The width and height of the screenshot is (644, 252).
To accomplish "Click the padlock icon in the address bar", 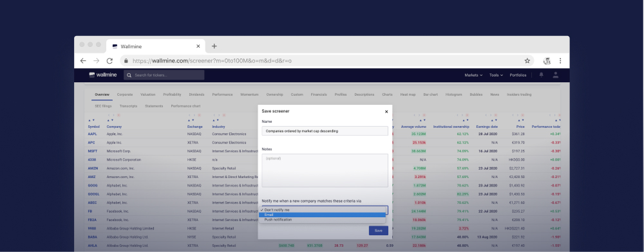I will [126, 60].
